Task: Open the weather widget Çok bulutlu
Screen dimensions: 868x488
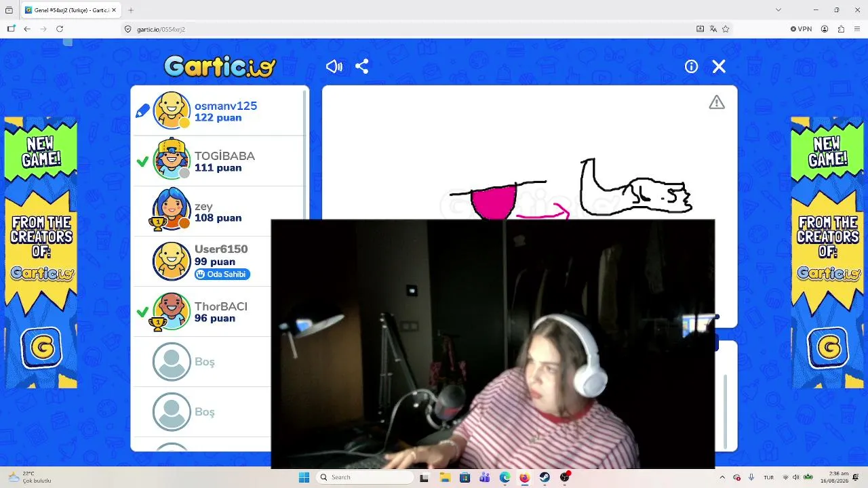Action: tap(30, 477)
